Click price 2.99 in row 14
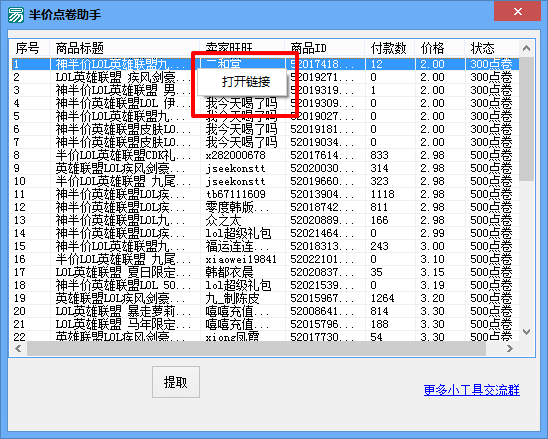The image size is (548, 439). [x=432, y=233]
